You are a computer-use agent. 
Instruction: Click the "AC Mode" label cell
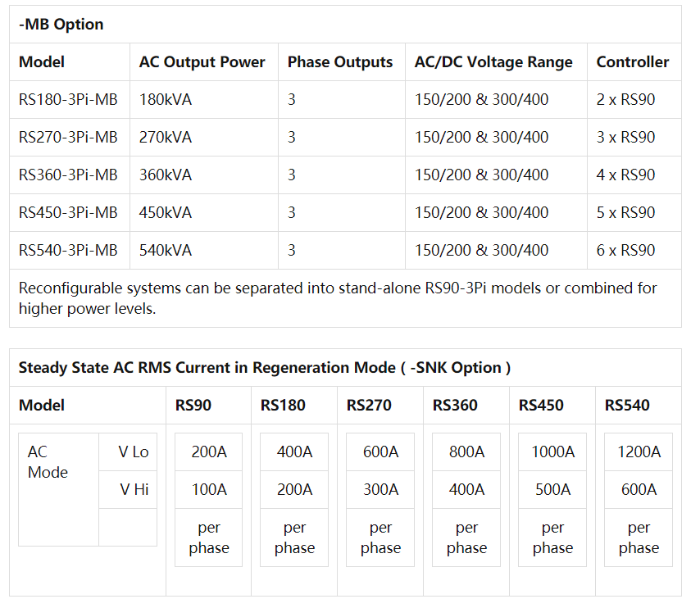48,463
